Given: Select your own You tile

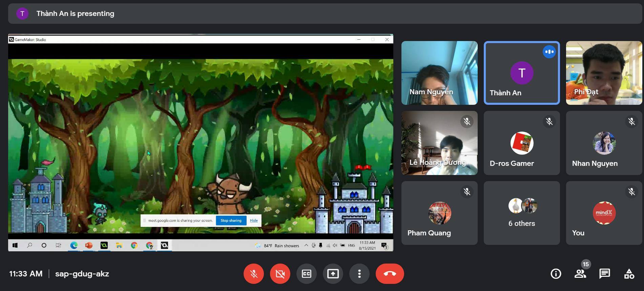Looking at the screenshot, I should click(604, 213).
